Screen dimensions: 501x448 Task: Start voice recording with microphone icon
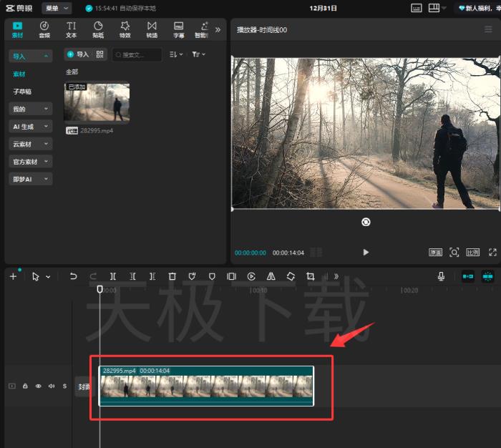pyautogui.click(x=442, y=276)
